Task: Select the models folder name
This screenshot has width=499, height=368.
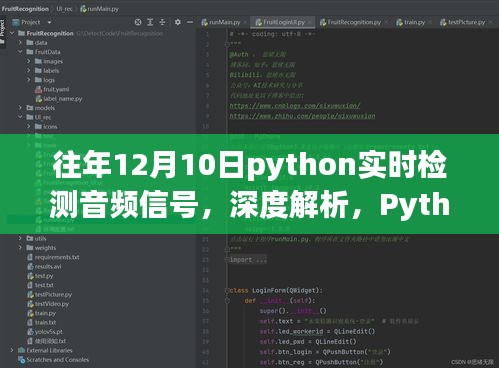Action: [x=45, y=108]
